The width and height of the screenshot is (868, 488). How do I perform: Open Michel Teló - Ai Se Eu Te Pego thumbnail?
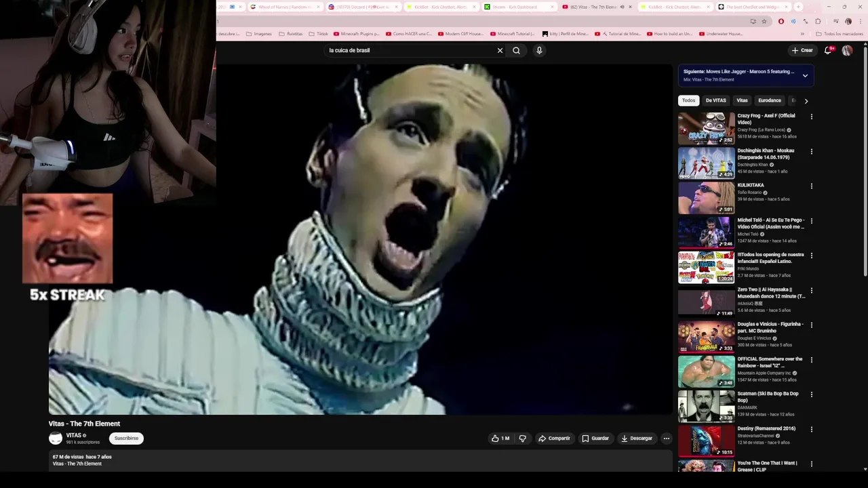(706, 232)
